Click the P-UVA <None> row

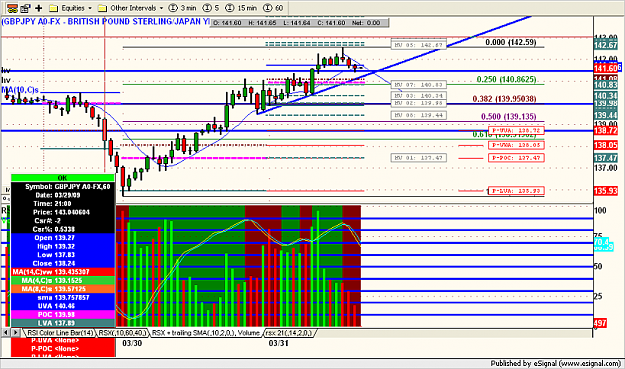(x=63, y=341)
